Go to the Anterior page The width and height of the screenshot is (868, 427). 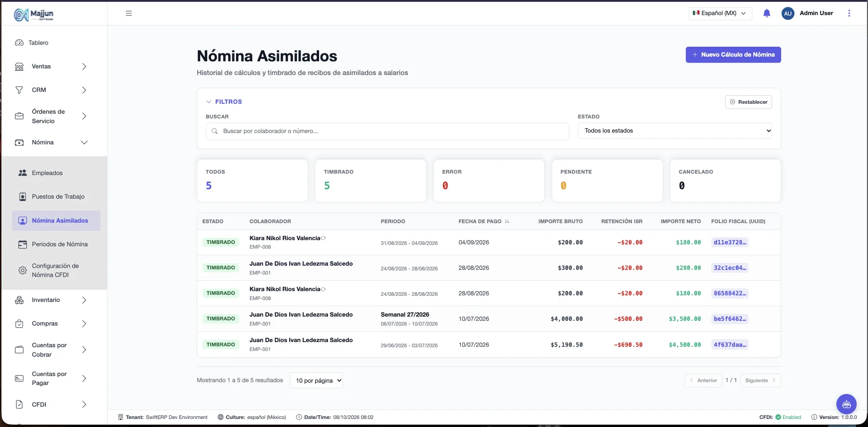(x=703, y=380)
